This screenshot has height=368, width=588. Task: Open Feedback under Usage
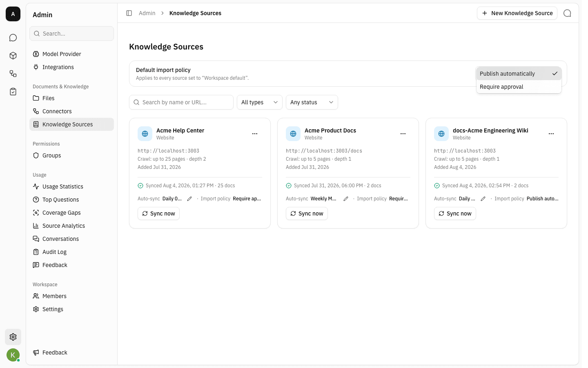click(x=71, y=265)
